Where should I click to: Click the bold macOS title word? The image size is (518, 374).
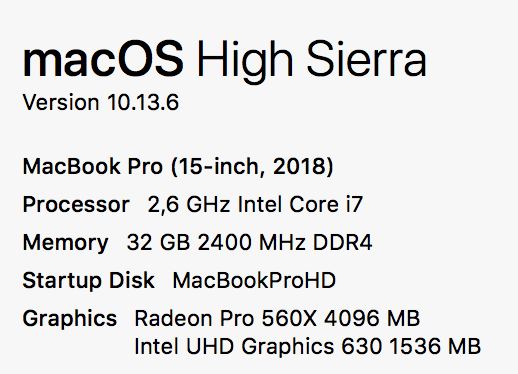[103, 60]
